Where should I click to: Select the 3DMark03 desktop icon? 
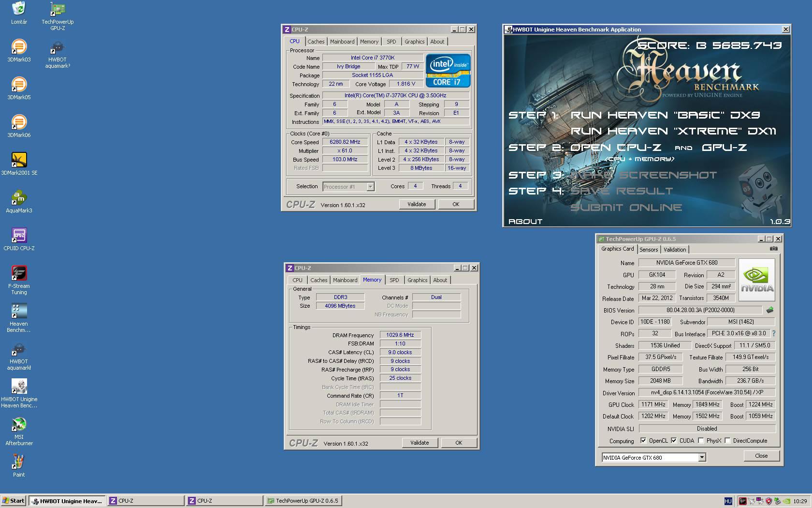click(19, 51)
